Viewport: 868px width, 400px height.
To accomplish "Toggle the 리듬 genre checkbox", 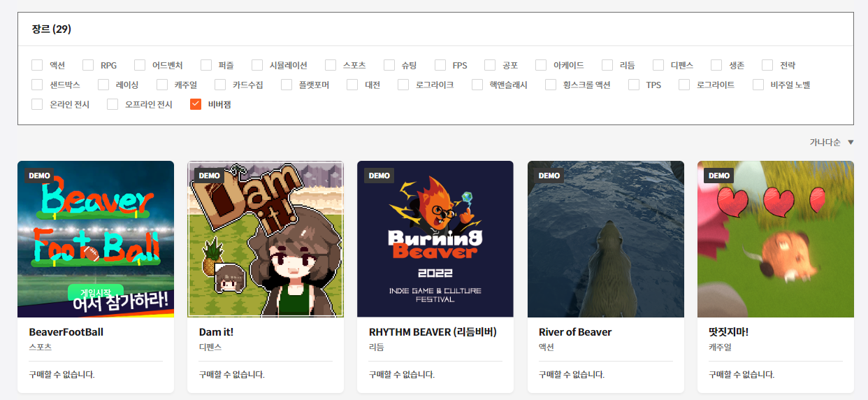I will [x=607, y=65].
